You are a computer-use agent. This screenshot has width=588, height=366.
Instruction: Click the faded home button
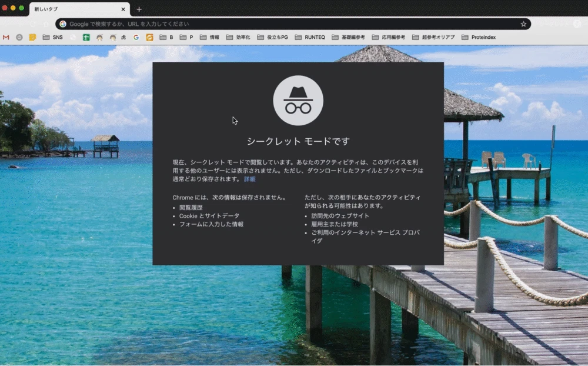pyautogui.click(x=46, y=24)
